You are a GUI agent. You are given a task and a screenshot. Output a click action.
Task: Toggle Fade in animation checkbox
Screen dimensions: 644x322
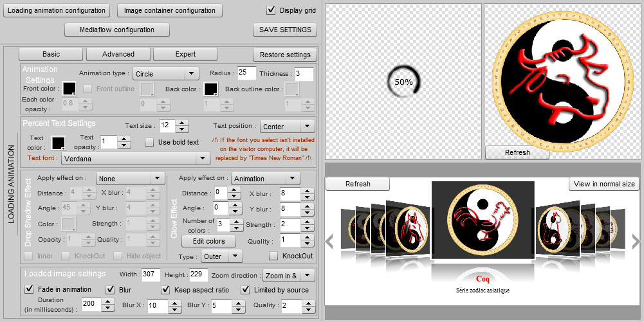pyautogui.click(x=29, y=289)
